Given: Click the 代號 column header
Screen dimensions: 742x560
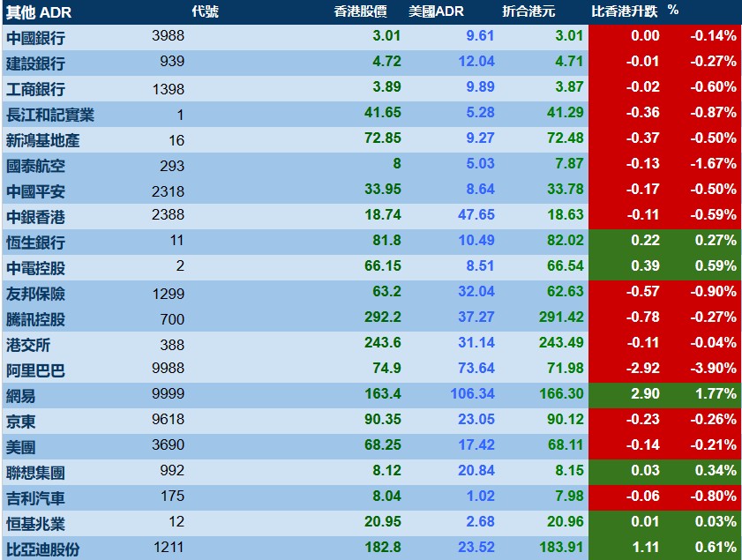Looking at the screenshot, I should click(205, 11).
